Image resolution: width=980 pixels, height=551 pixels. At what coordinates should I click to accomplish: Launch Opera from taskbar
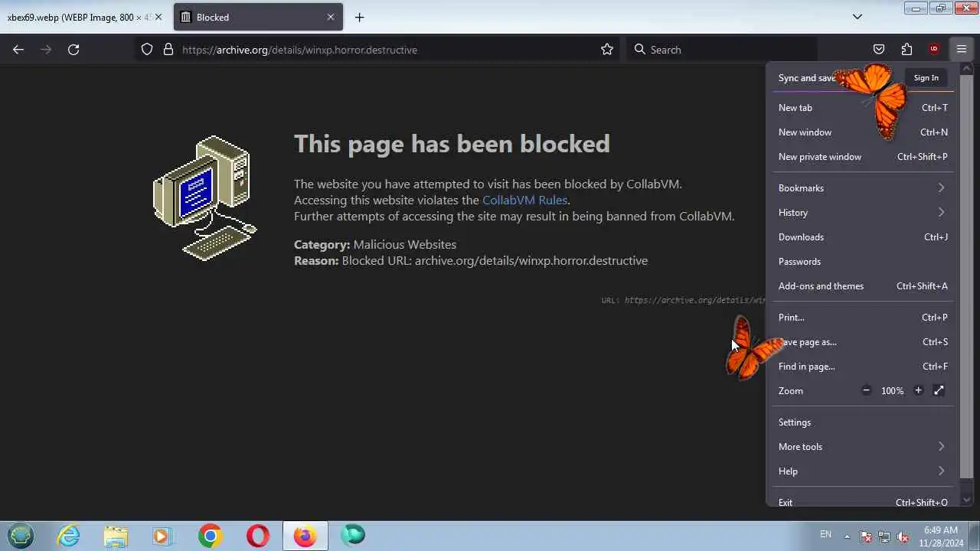pos(258,536)
